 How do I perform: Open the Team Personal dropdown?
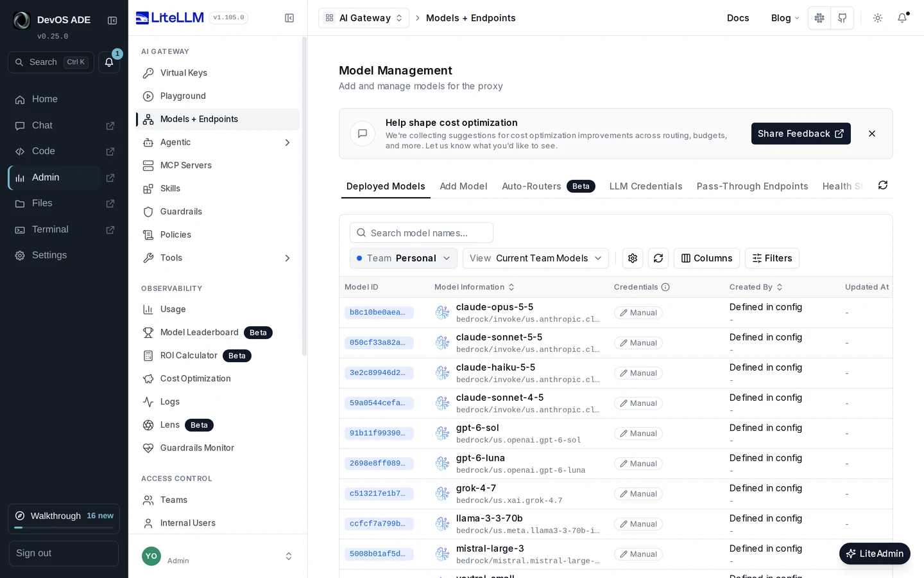404,258
